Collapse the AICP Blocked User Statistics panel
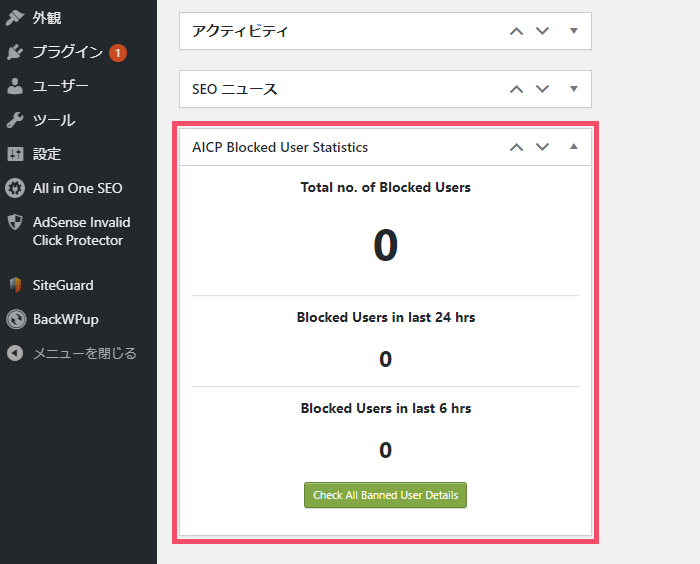 pyautogui.click(x=574, y=146)
